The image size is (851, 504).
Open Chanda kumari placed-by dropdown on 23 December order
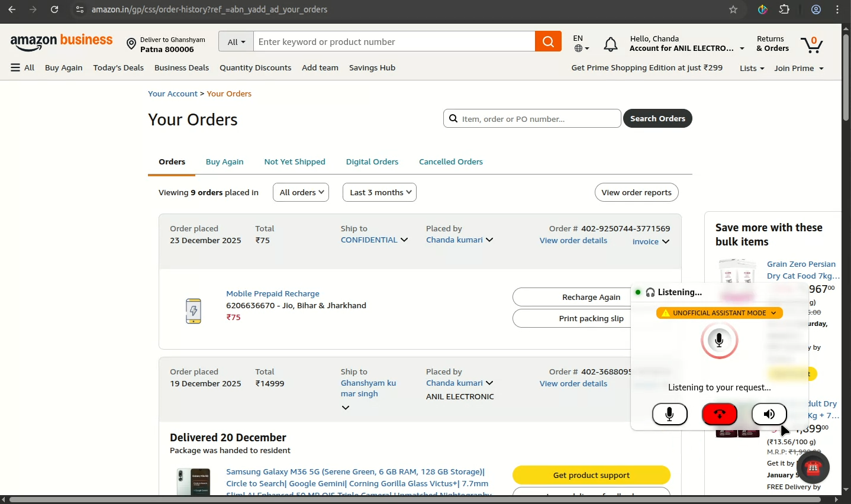pos(460,240)
